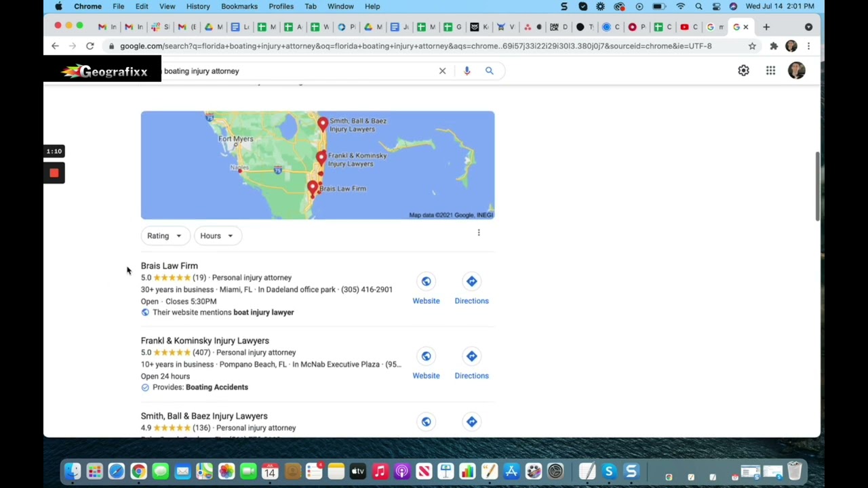The height and width of the screenshot is (488, 868).
Task: Click the (305) 416-2901 phone number
Action: (x=367, y=289)
